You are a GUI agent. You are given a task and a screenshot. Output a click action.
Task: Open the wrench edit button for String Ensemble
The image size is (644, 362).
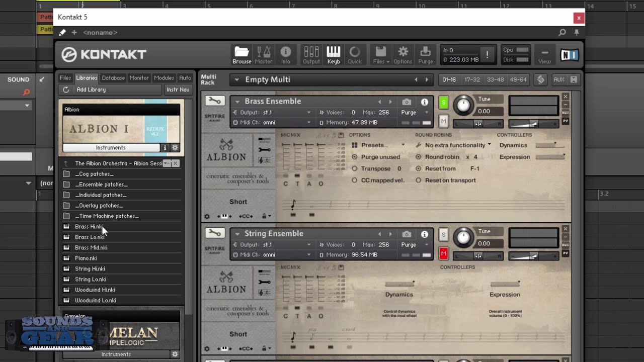[215, 233]
